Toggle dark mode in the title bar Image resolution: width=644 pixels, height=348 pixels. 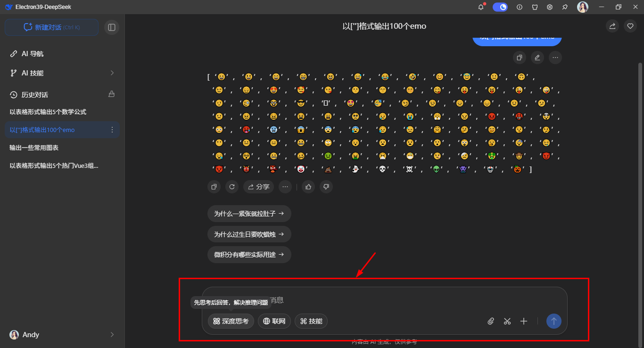(500, 7)
